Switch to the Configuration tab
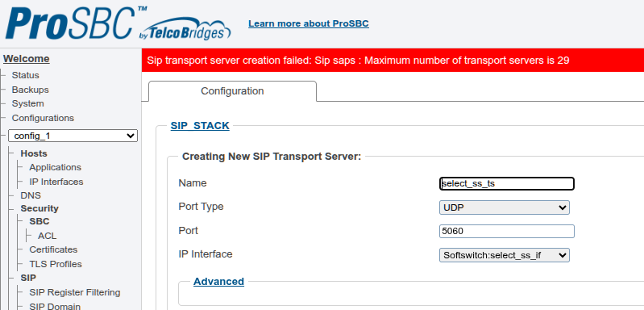 click(232, 91)
